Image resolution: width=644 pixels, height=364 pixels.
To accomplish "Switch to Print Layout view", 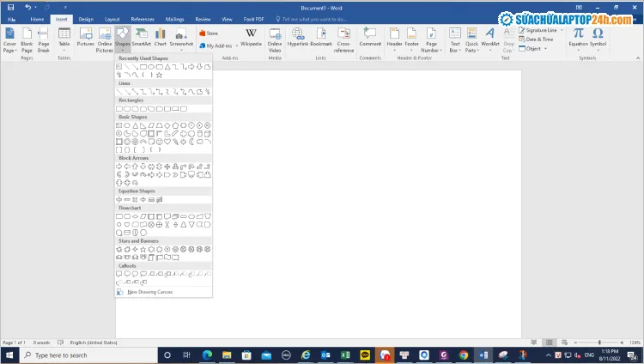I will click(x=550, y=343).
